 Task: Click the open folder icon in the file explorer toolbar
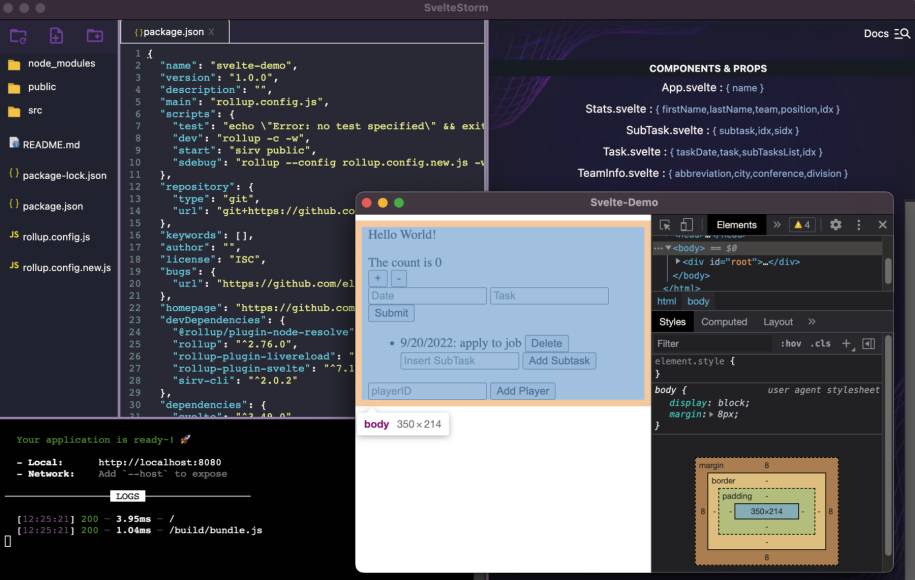[x=18, y=36]
